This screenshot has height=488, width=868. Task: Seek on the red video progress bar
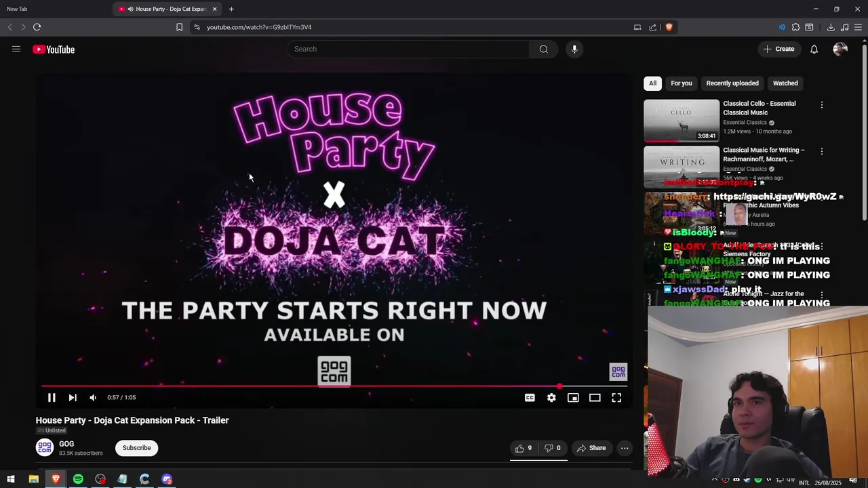click(x=334, y=386)
